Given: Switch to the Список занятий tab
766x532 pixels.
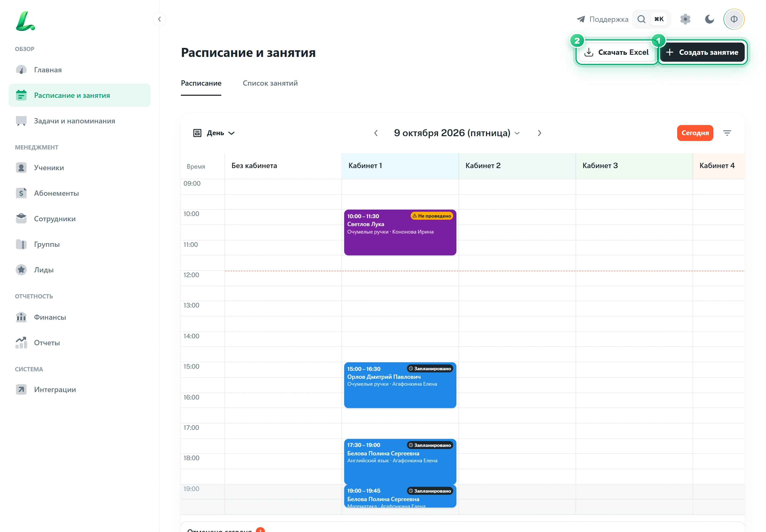Looking at the screenshot, I should tap(270, 83).
